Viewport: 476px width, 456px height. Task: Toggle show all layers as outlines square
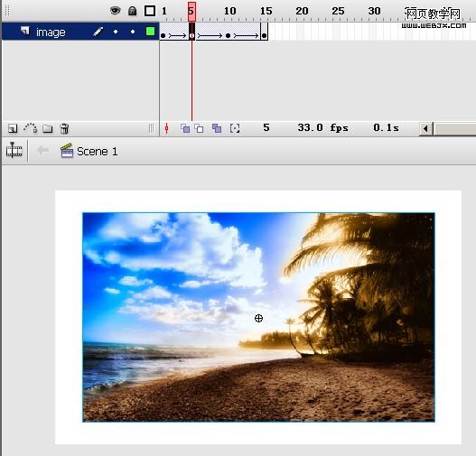click(150, 11)
